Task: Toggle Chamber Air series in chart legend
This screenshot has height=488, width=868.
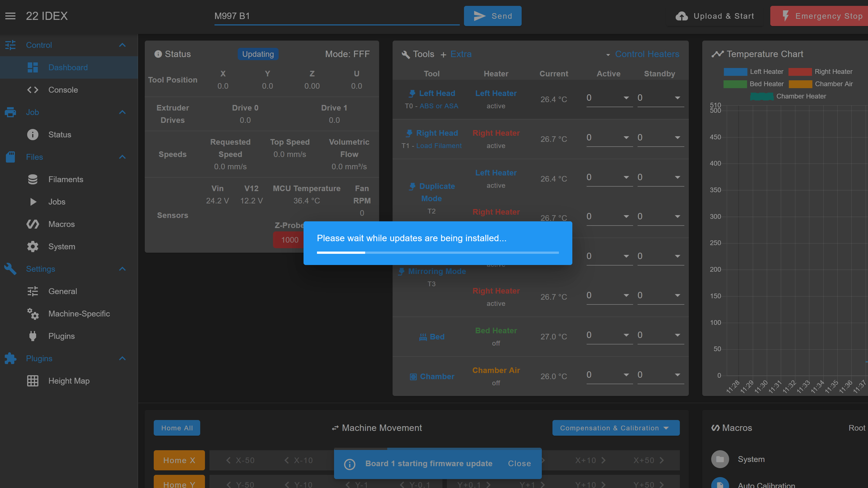Action: click(820, 84)
